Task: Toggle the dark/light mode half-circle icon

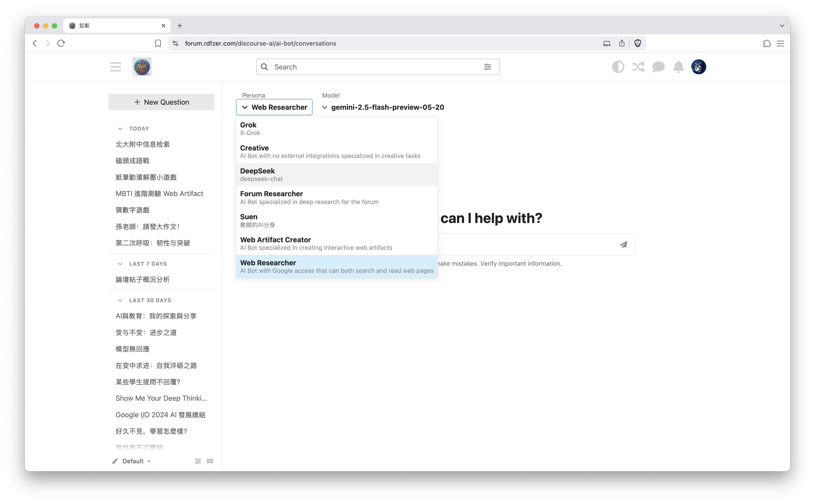Action: [x=618, y=67]
